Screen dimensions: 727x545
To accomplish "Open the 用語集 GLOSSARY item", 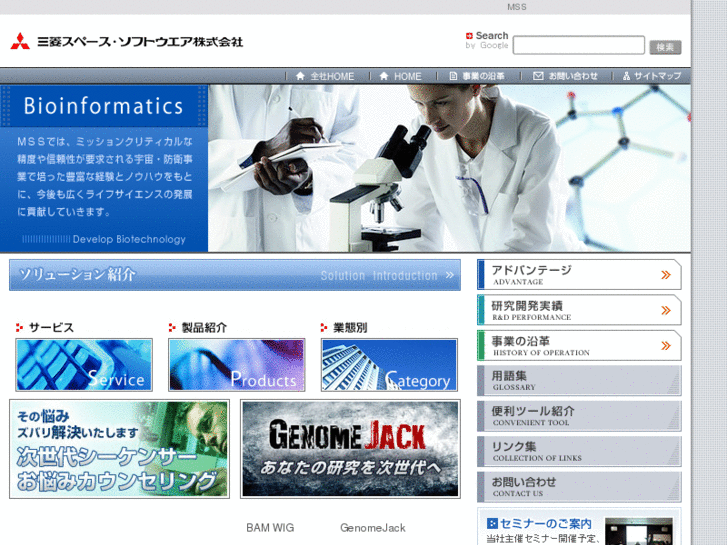I will click(579, 381).
